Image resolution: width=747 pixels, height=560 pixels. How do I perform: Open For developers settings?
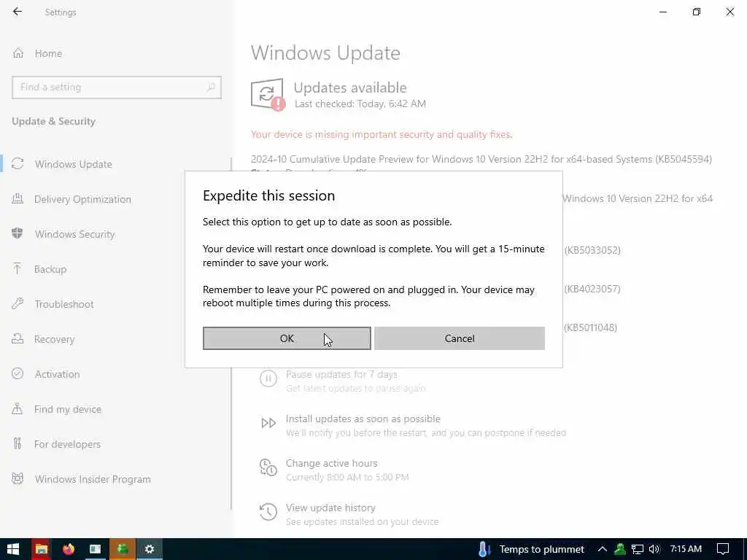click(x=67, y=444)
